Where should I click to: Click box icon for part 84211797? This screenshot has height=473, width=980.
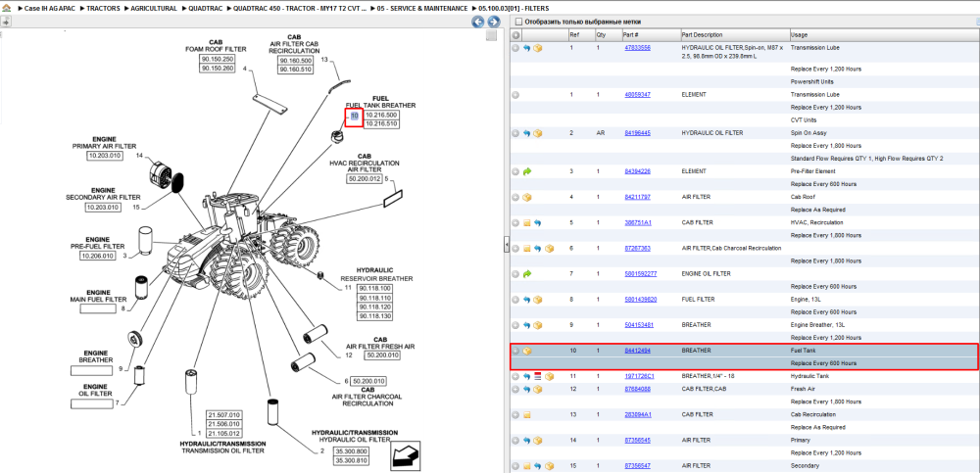[527, 197]
